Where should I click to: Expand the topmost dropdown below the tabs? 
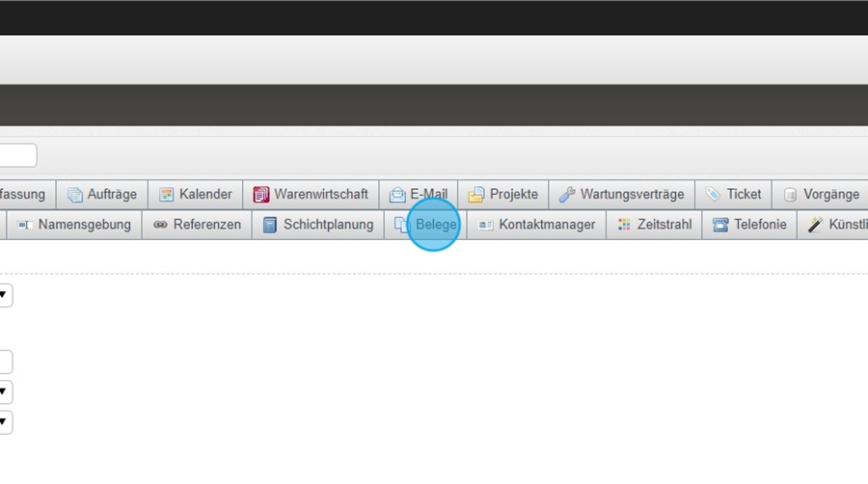(5, 295)
